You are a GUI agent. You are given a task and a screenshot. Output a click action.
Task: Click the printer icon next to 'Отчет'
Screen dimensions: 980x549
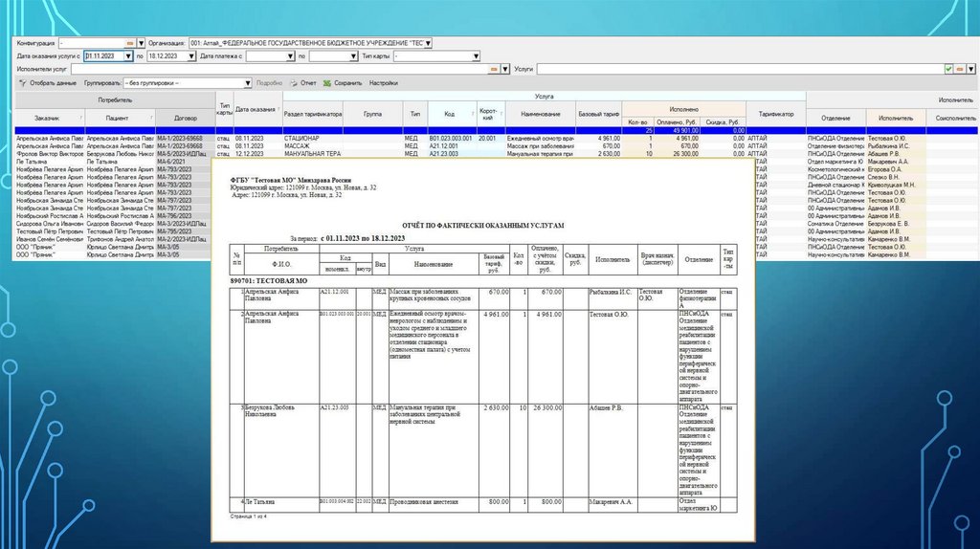tap(294, 83)
